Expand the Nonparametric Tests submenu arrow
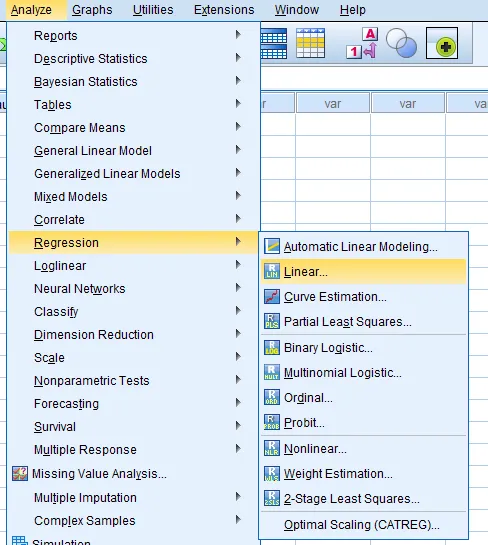Image resolution: width=488 pixels, height=545 pixels. tap(238, 380)
